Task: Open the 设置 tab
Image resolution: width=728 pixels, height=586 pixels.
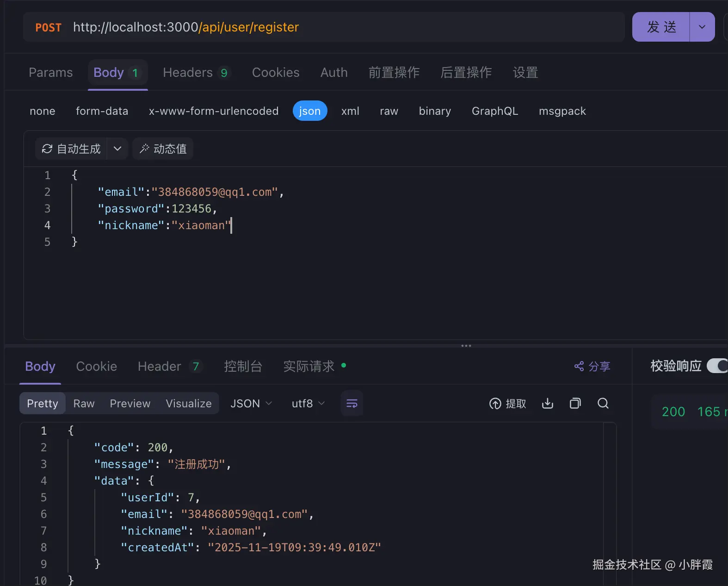Action: 525,73
